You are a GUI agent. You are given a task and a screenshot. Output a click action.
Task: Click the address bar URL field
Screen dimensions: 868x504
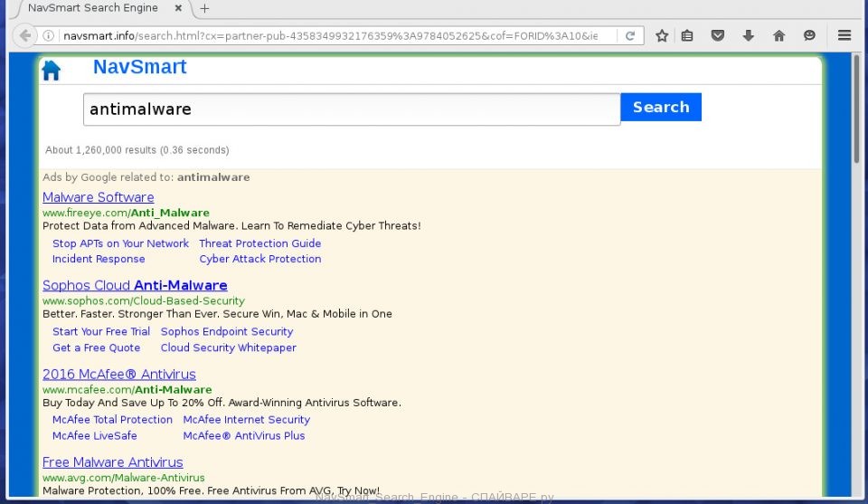331,36
